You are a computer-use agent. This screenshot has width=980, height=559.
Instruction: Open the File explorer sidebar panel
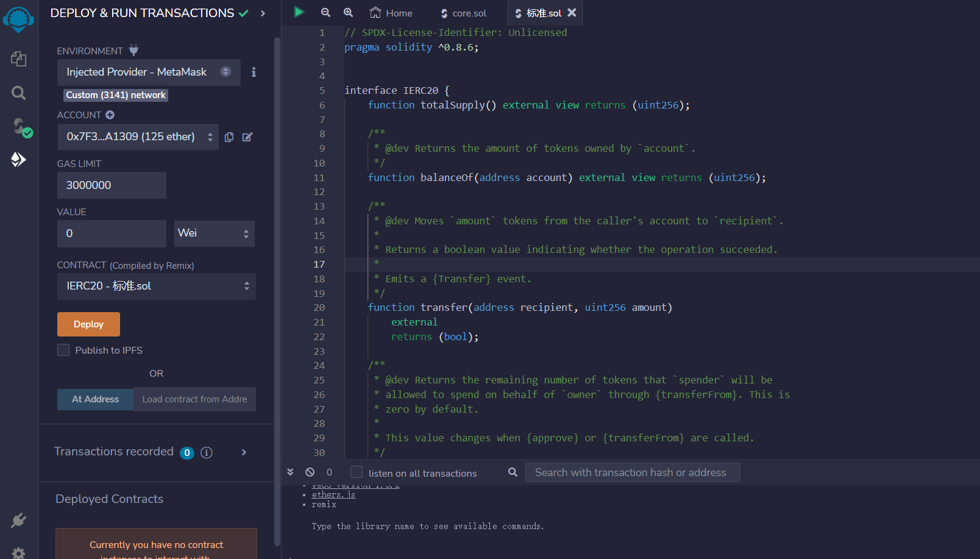(x=18, y=59)
